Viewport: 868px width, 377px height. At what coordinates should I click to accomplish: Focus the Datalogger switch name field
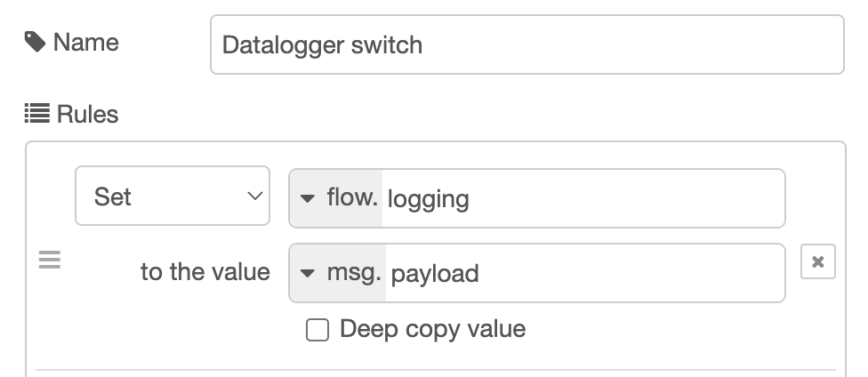pyautogui.click(x=526, y=44)
